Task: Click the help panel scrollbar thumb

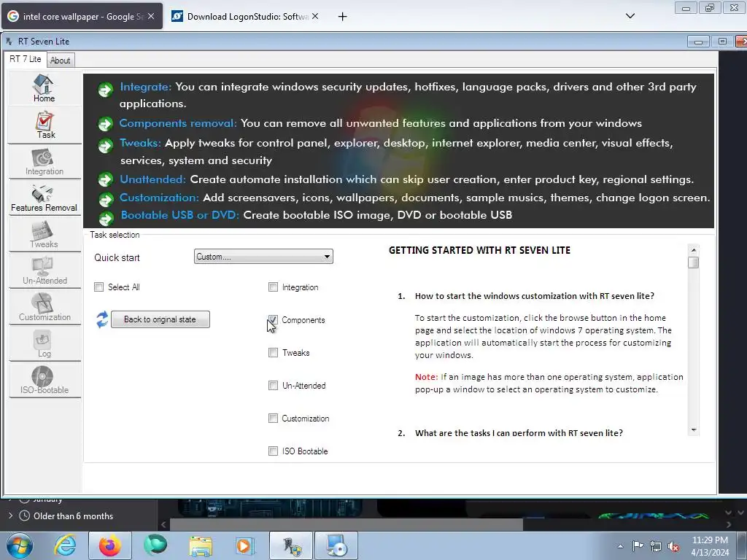Action: coord(693,262)
